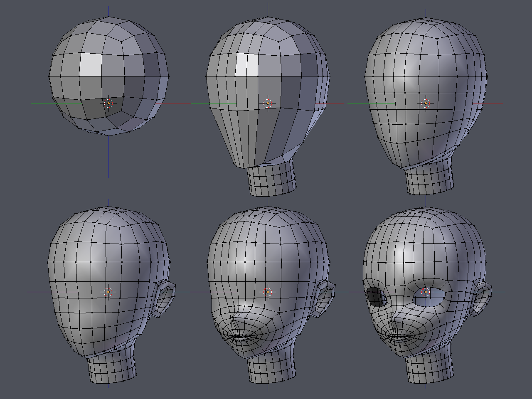
Task: Select the dark eye socket on the final head
Action: [x=376, y=297]
